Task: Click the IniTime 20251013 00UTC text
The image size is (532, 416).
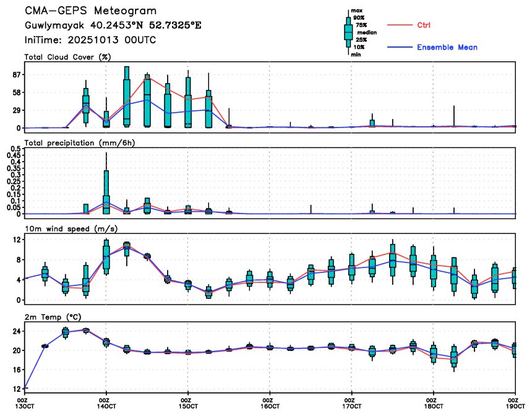Action: pos(90,40)
